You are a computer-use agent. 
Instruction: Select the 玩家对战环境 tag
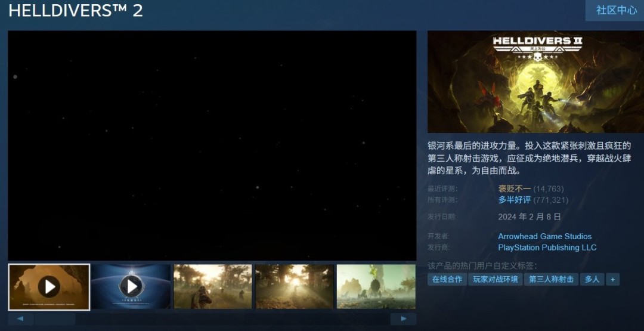click(x=496, y=279)
